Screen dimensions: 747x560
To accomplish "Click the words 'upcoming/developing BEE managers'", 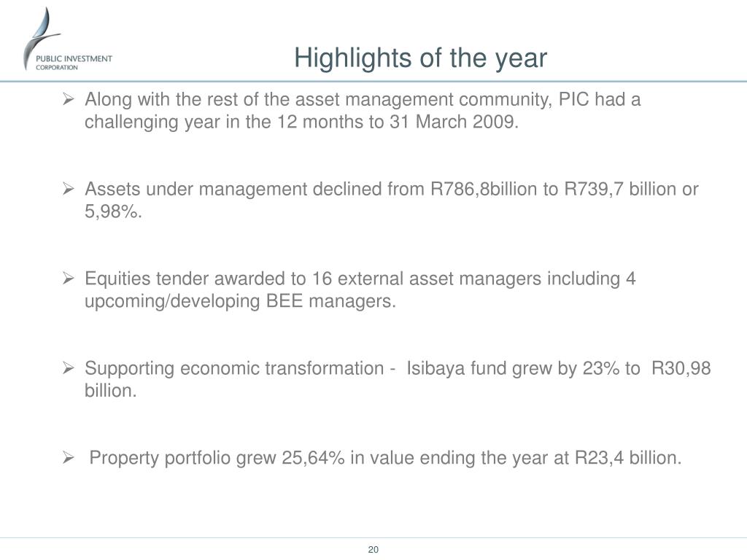I will tap(239, 301).
